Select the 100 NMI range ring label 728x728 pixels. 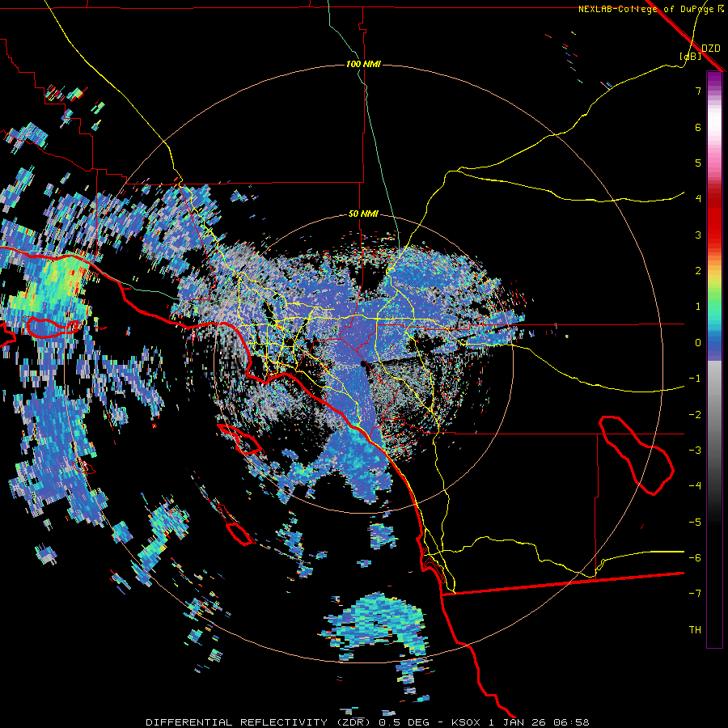pyautogui.click(x=363, y=64)
